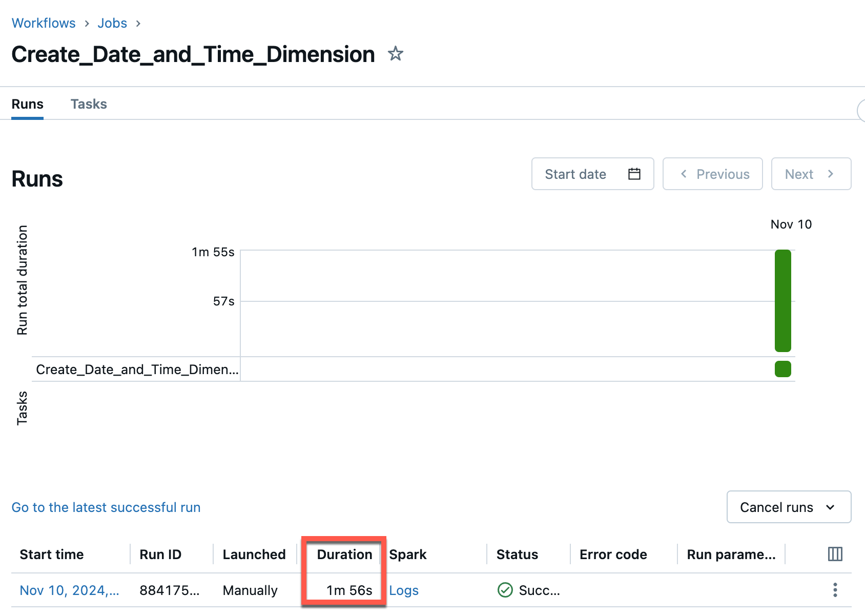Click the small green task status square
This screenshot has height=616, width=865.
pyautogui.click(x=782, y=369)
